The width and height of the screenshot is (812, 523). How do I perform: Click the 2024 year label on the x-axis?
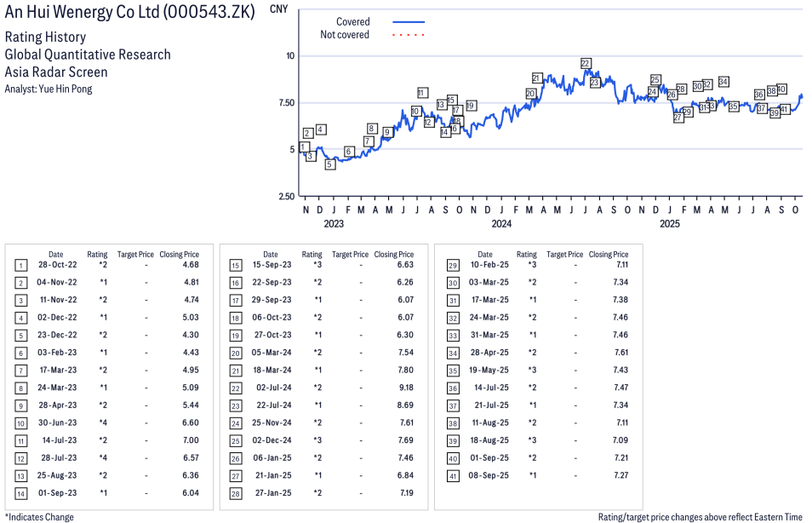[501, 224]
